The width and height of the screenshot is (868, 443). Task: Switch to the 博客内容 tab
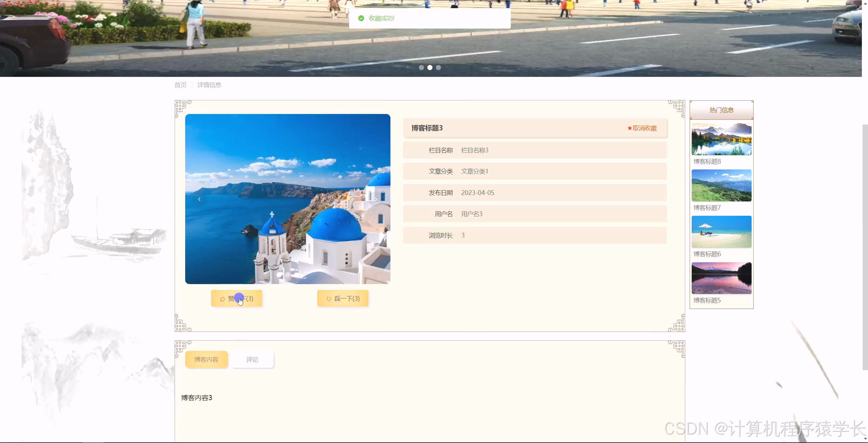206,360
